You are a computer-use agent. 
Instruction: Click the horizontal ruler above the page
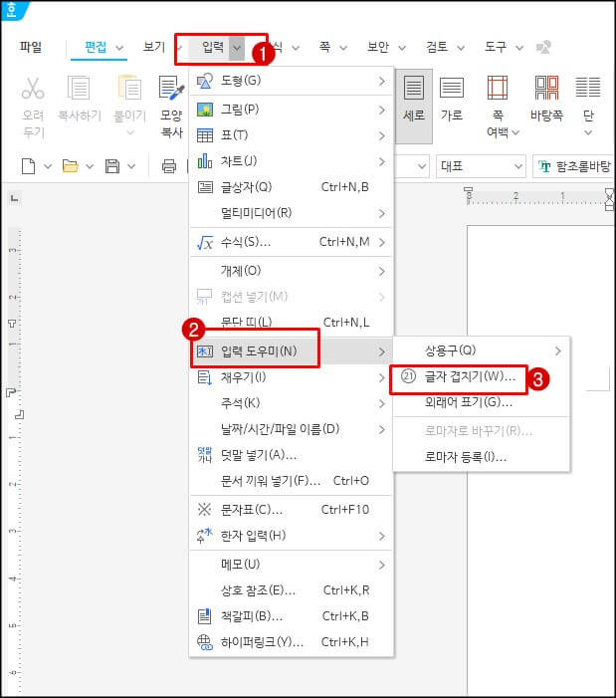pos(539,197)
